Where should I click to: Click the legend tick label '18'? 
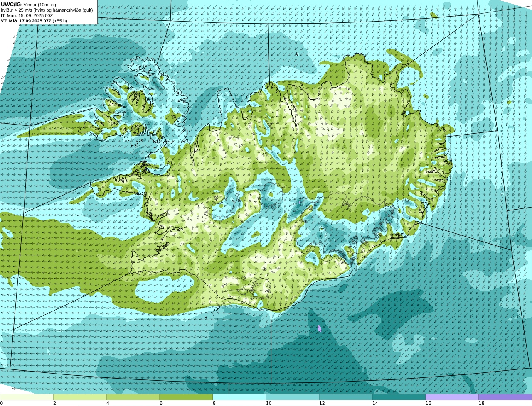(482, 403)
